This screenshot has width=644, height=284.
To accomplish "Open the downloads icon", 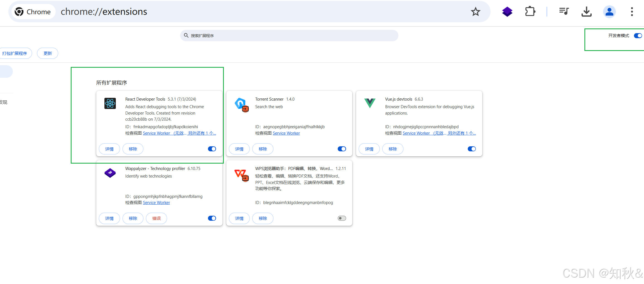I will coord(586,12).
